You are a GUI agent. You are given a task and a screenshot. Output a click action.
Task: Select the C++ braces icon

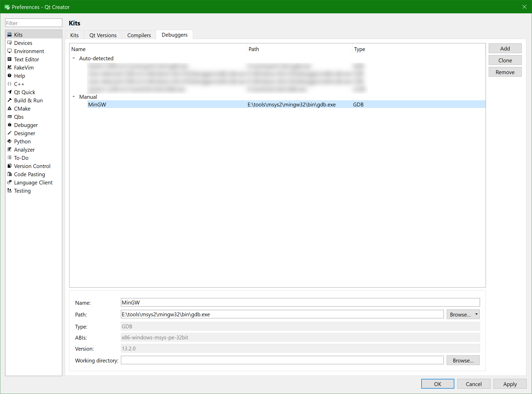tap(9, 84)
